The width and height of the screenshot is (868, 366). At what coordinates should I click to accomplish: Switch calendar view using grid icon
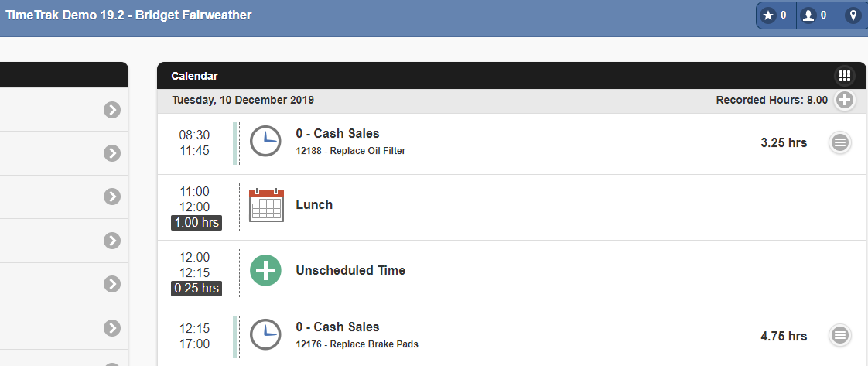coord(845,77)
